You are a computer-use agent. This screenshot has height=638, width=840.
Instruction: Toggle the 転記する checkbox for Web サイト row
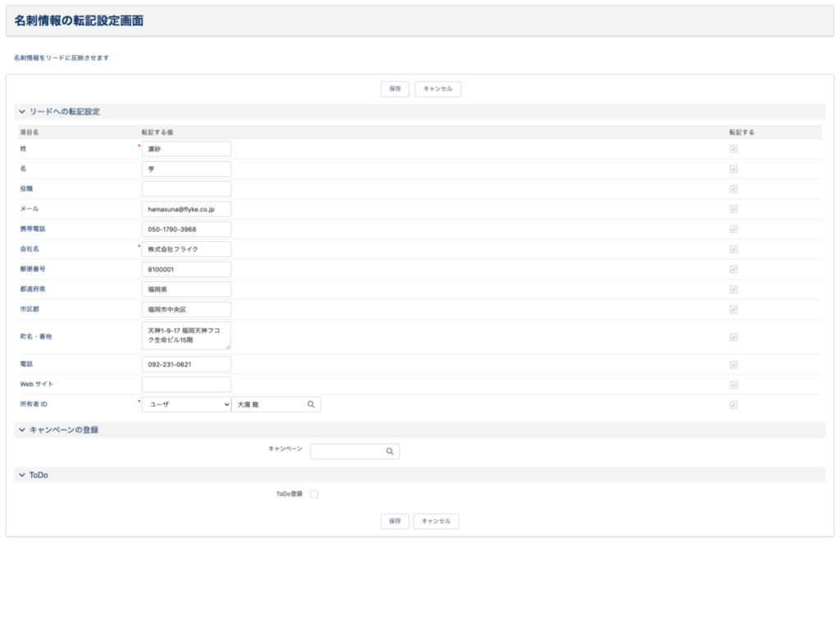click(x=733, y=385)
